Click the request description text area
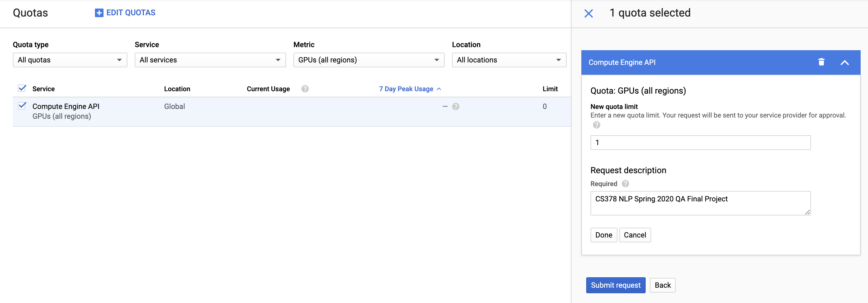868x303 pixels. pos(700,203)
